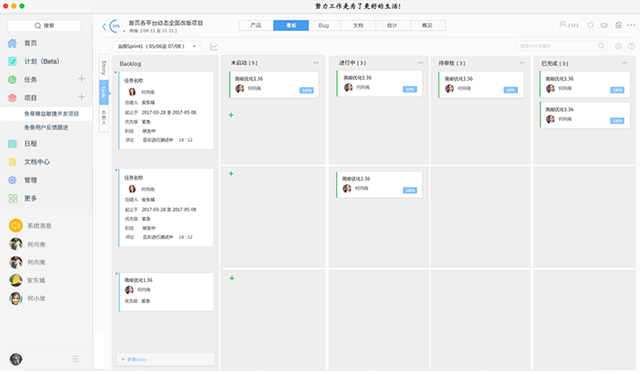
Task: Open the macOS menu bar slogan item
Action: 358,6
